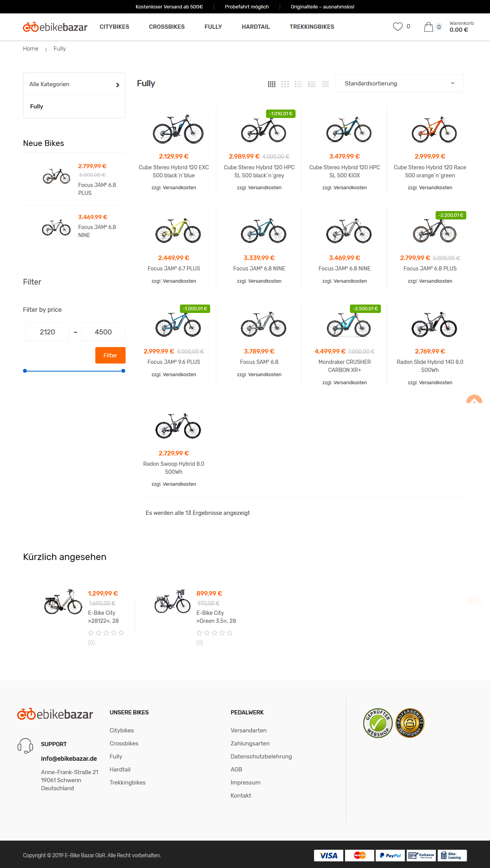Expand the Alle Kategorien chevron

click(118, 85)
